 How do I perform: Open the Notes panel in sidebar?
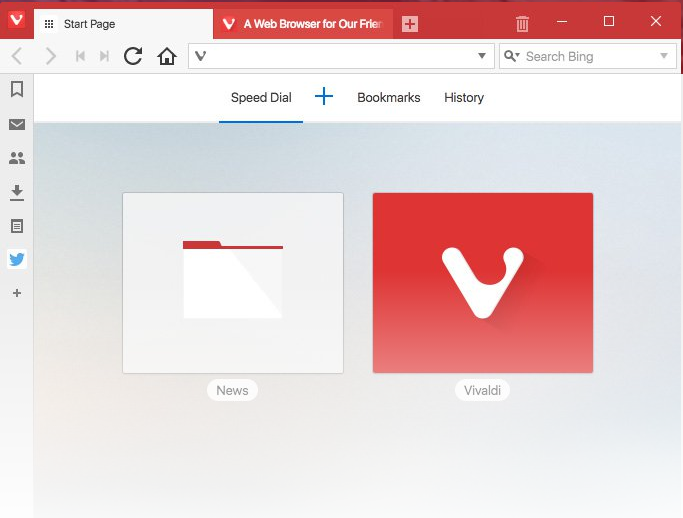click(x=17, y=226)
